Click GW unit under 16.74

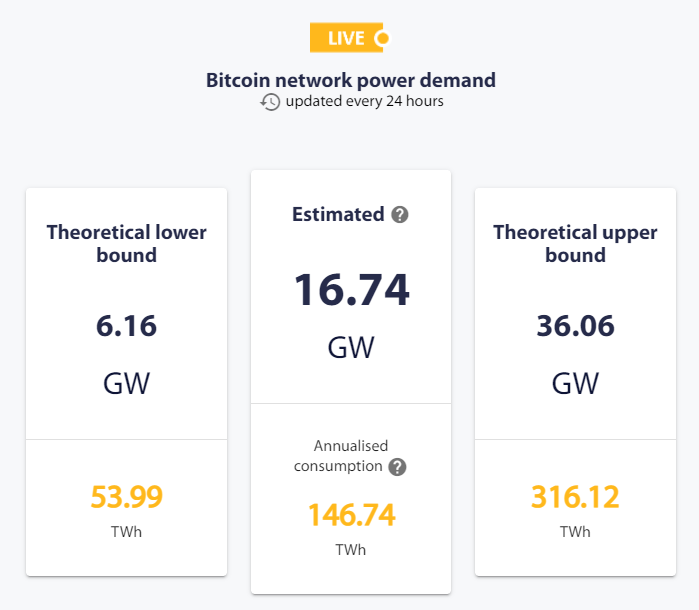coord(351,347)
